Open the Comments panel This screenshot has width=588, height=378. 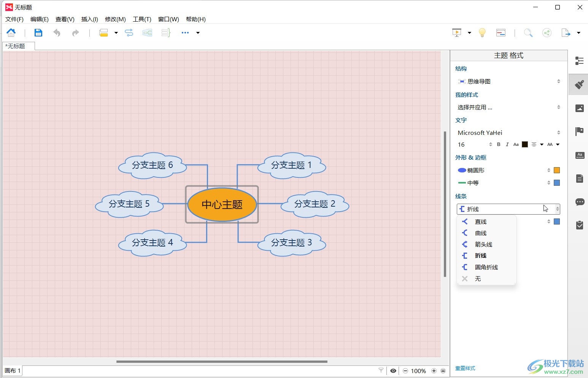point(580,202)
